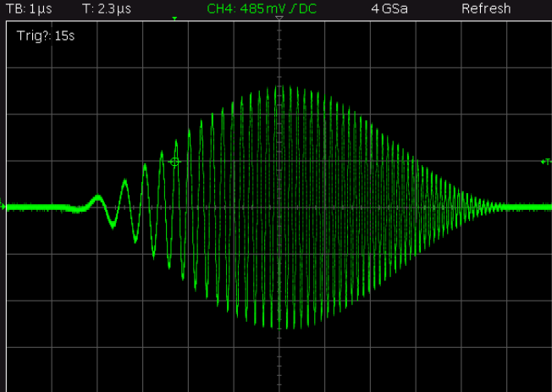Viewport: 552px width, 392px height.
Task: Click the Trig?: 15s status indicator
Action: [x=41, y=36]
